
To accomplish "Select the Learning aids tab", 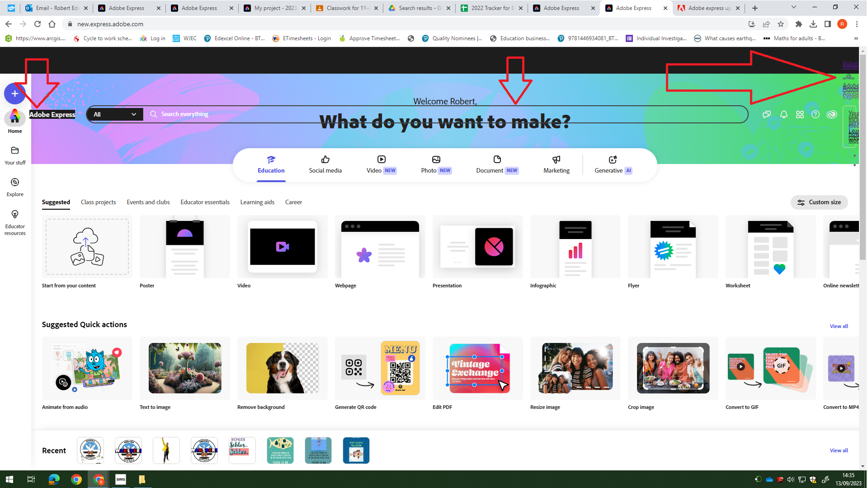I will coord(257,202).
